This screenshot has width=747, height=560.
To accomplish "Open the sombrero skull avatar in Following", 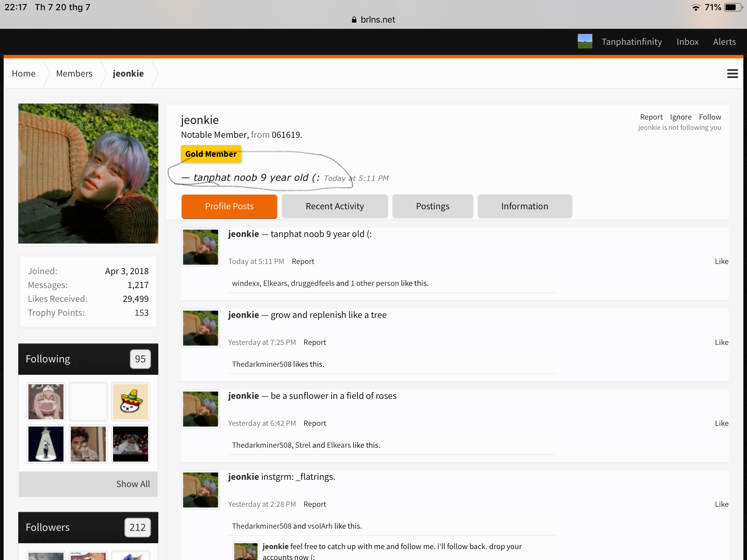I will pyautogui.click(x=131, y=402).
